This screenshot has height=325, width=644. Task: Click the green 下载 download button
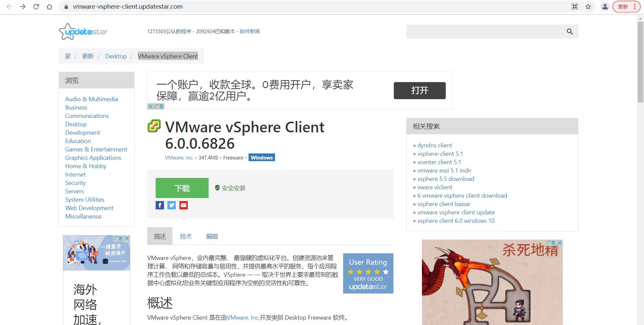(182, 188)
